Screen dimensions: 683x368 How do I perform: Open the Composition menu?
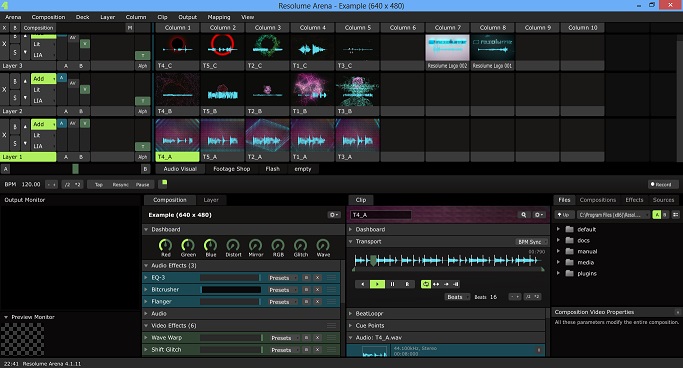pos(48,17)
